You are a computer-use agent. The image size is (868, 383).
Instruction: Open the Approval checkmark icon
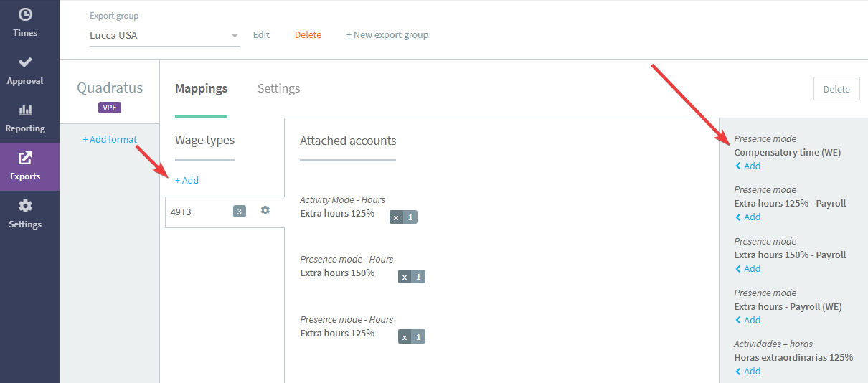pos(25,62)
